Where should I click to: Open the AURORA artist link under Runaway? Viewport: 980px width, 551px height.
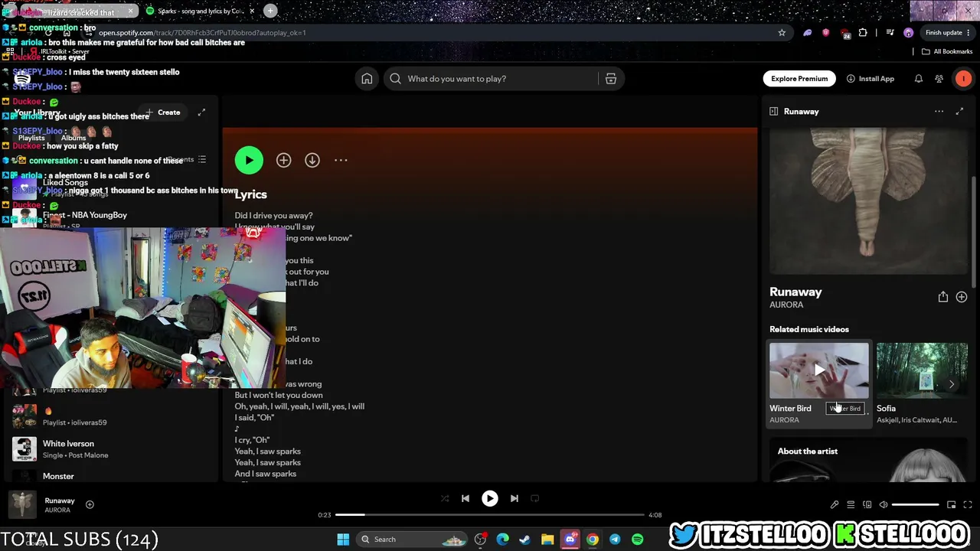coord(786,305)
